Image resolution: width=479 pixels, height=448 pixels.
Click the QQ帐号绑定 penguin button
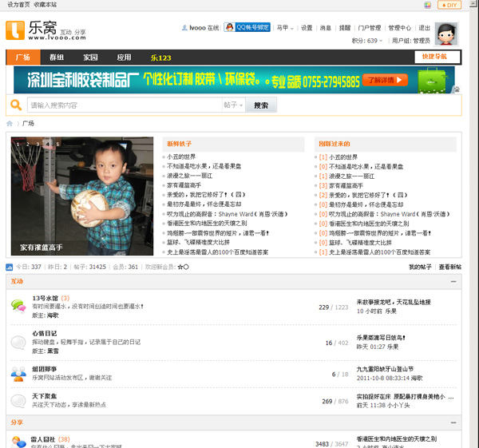(247, 27)
